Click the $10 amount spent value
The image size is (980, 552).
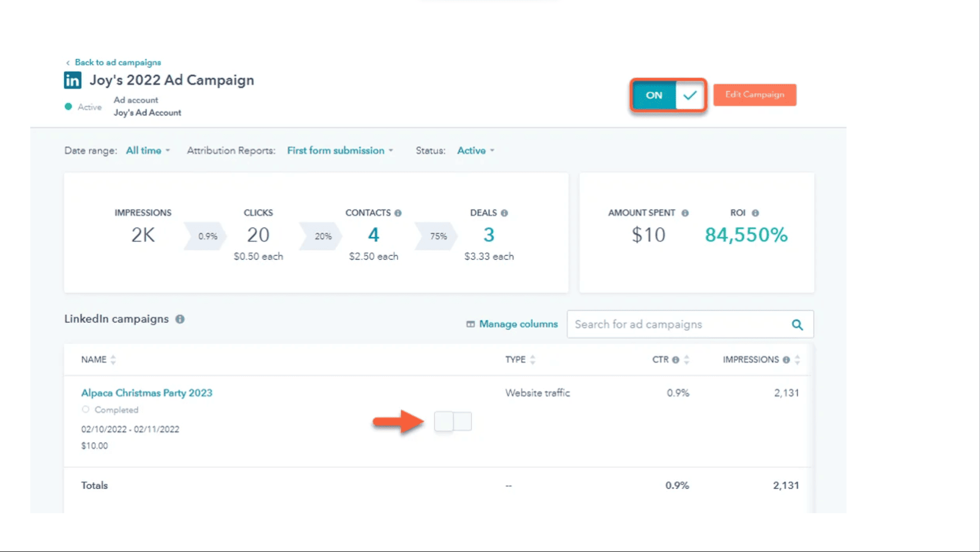tap(648, 235)
